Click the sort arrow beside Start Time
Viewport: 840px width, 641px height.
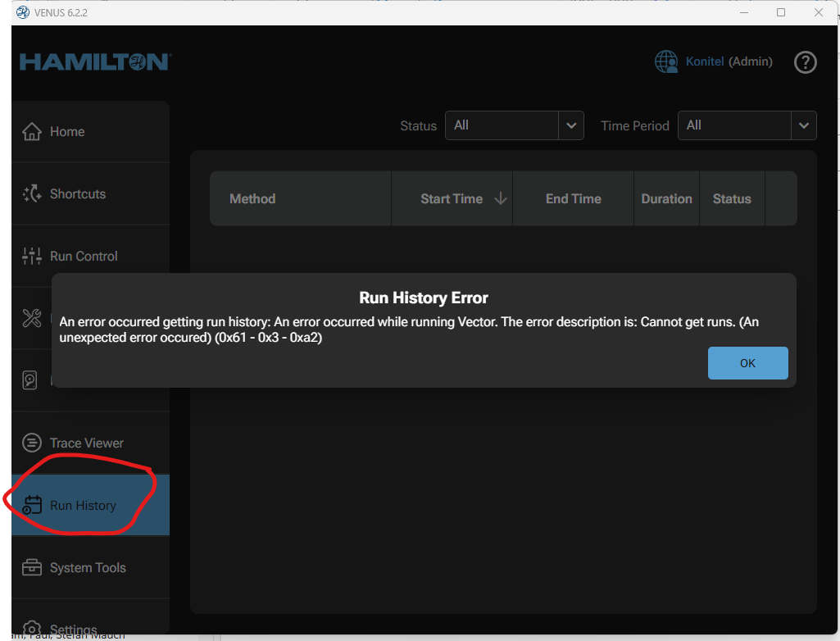tap(501, 199)
